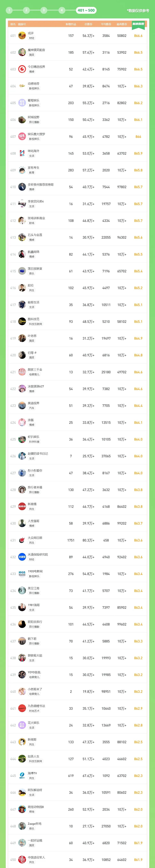Image resolution: width=155 pixels, height=868 pixels.
Task: Open the 1905电影网 logo icon
Action: (22, 574)
